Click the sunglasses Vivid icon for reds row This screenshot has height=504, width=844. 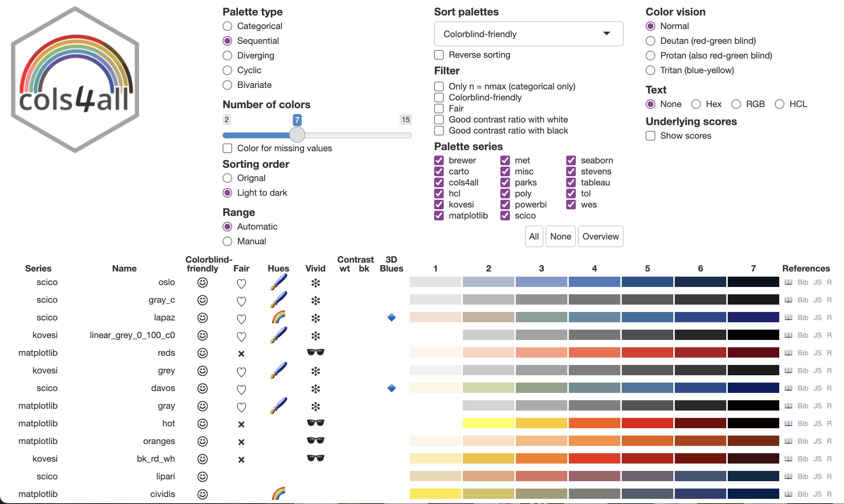pyautogui.click(x=314, y=354)
